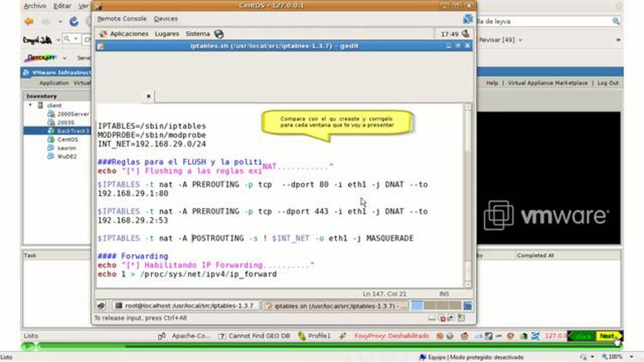The image size is (644, 362).
Task: Click the GNOME web browser globe launcher
Action: click(x=219, y=34)
